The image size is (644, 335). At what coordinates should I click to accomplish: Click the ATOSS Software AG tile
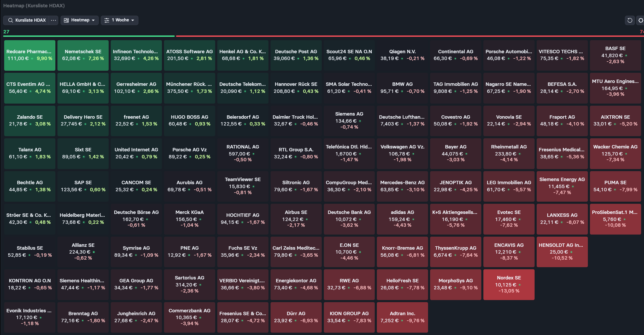(189, 55)
